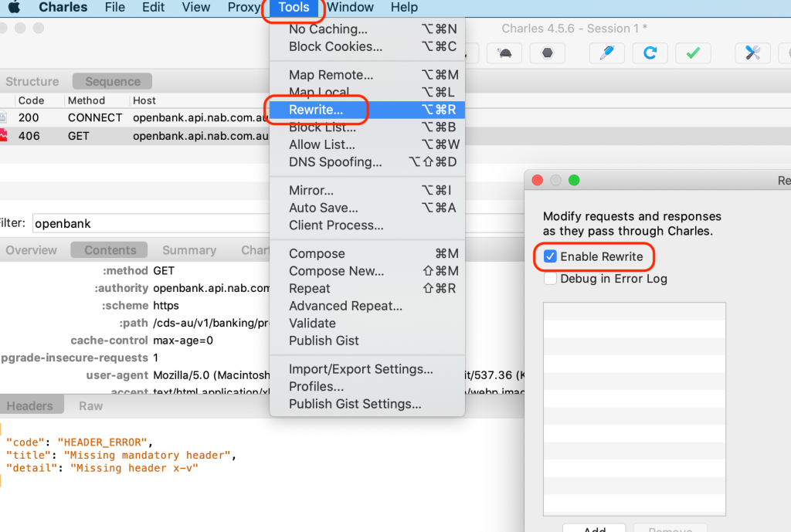Select Map Remote... menu item

[367, 75]
